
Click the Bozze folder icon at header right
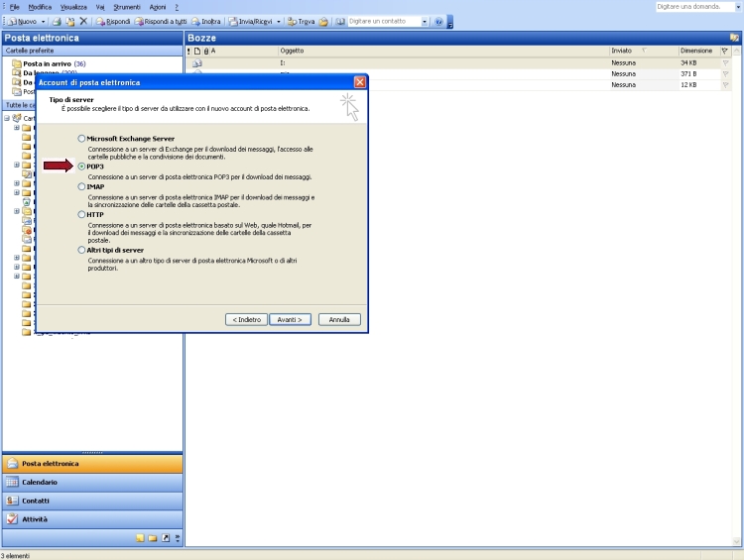pos(734,38)
